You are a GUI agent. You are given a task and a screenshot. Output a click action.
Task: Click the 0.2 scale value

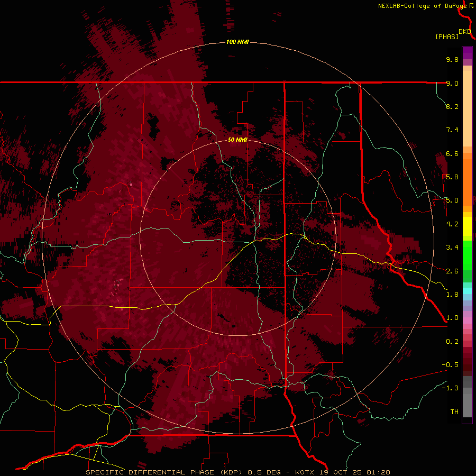452,342
